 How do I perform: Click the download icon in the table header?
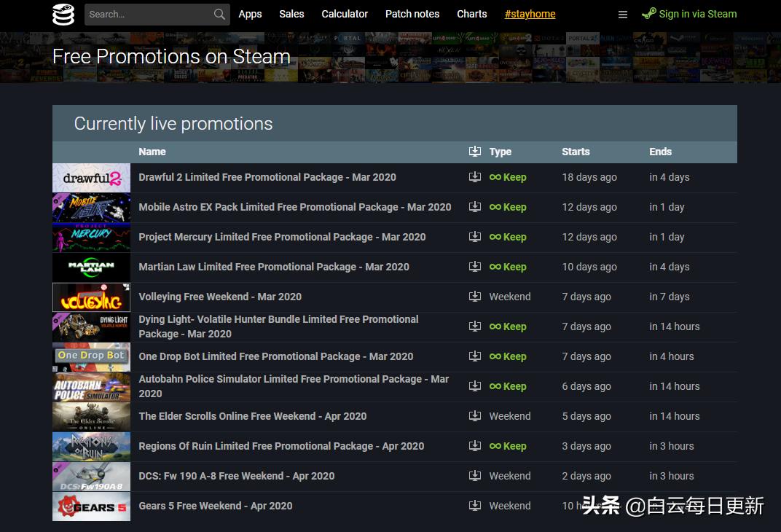(476, 151)
